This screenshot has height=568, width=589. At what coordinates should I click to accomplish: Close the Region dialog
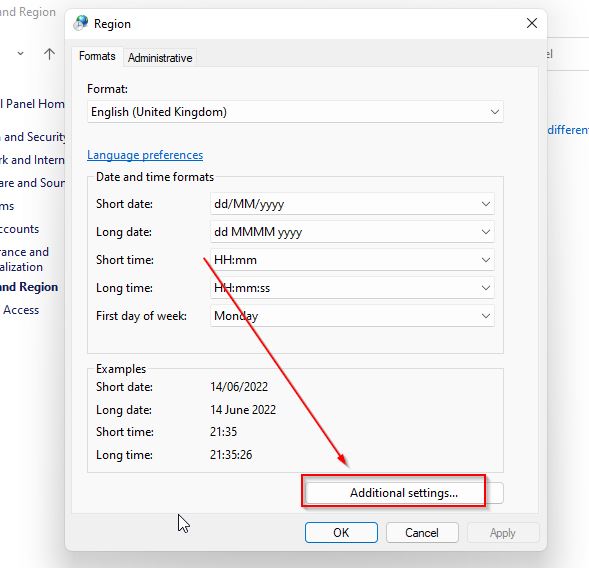tap(532, 23)
